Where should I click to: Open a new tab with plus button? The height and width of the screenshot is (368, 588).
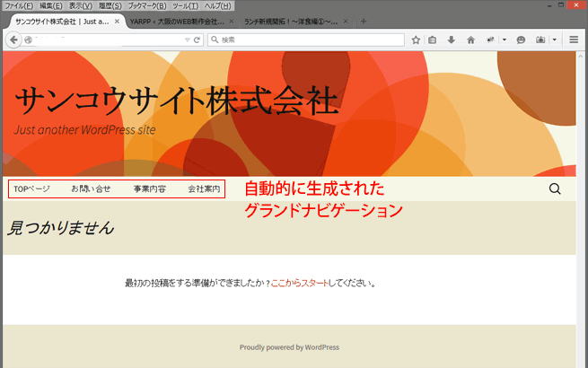tap(364, 22)
